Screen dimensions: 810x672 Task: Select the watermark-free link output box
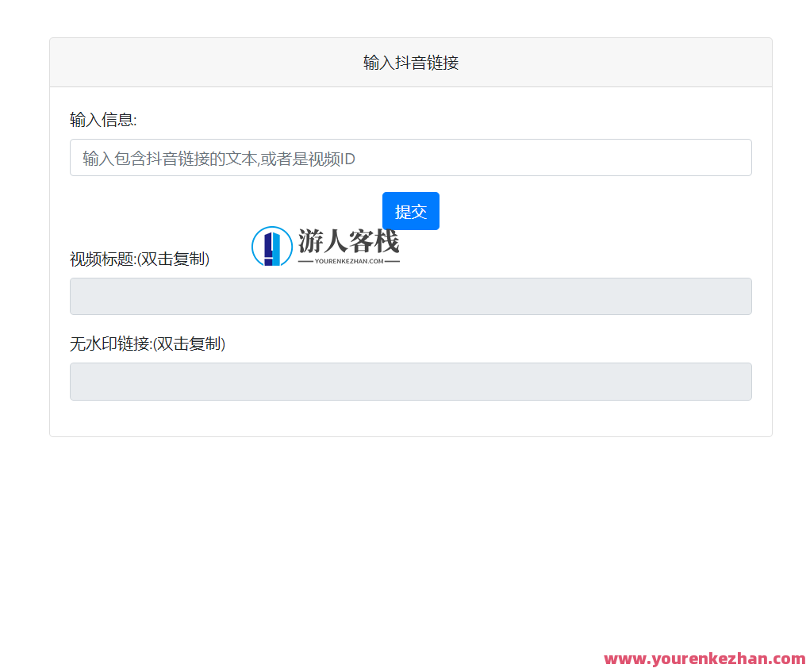tap(410, 381)
